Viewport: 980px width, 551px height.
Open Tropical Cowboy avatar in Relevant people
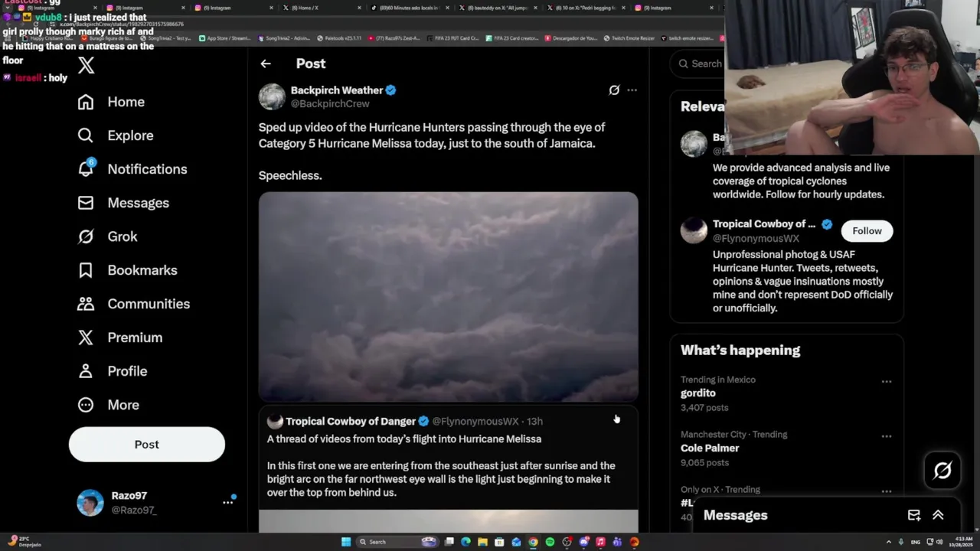pos(694,231)
